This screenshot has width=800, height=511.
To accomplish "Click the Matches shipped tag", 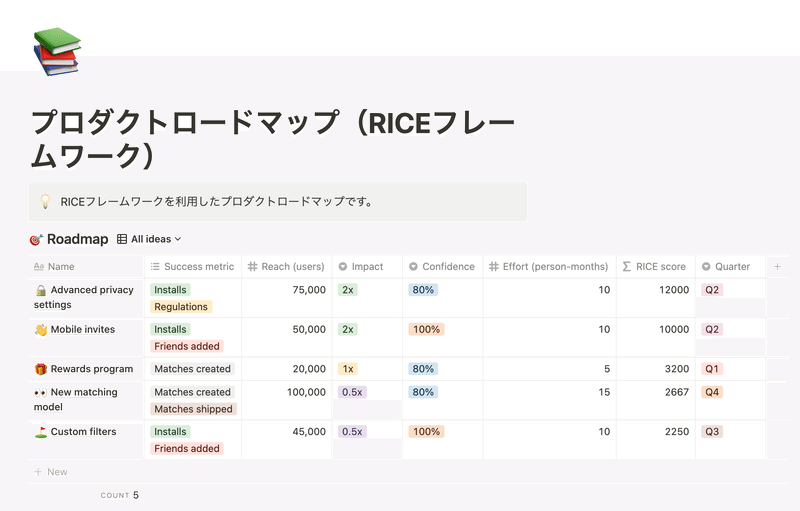I will pos(193,409).
